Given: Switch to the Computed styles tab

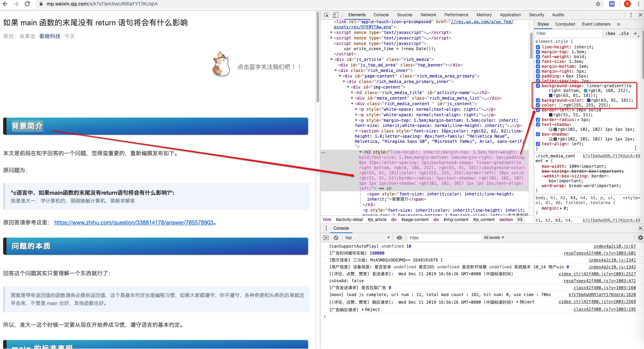Looking at the screenshot, I should 565,24.
